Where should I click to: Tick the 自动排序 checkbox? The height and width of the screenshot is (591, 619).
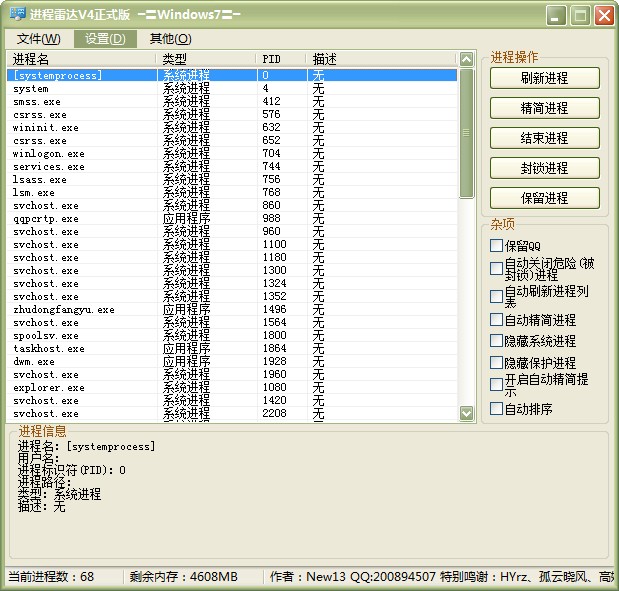pos(496,408)
